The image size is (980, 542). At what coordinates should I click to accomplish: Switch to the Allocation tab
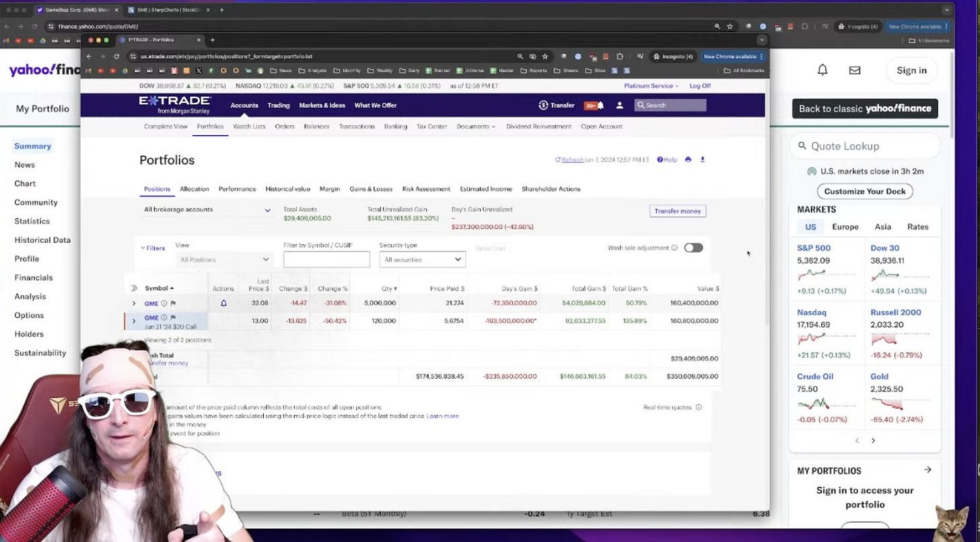(x=195, y=189)
